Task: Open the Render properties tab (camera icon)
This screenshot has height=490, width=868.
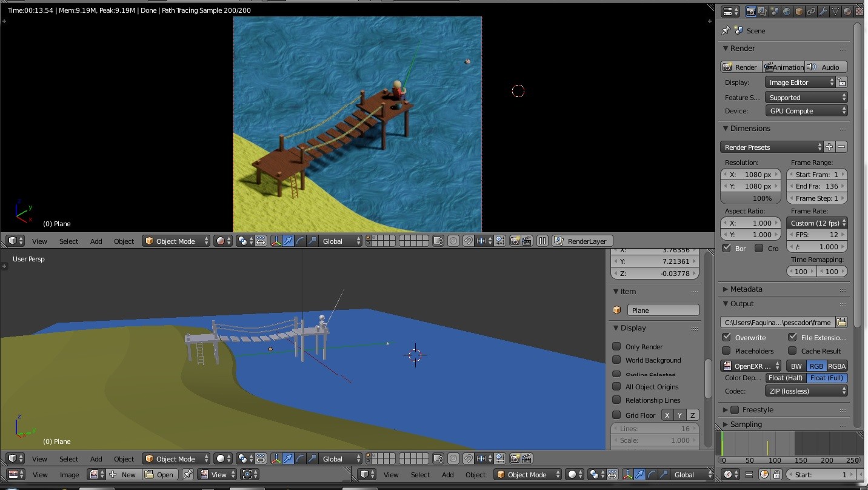Action: (750, 12)
